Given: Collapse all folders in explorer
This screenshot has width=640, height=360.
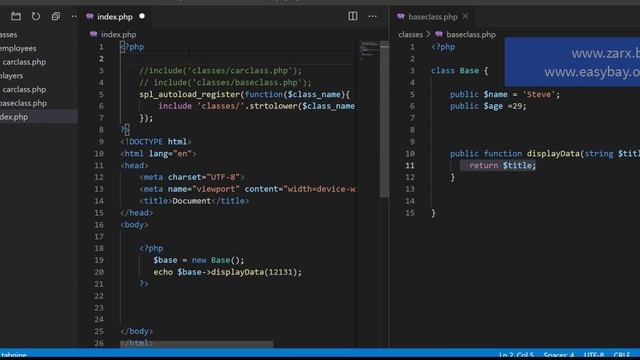Looking at the screenshot, I should click(x=56, y=16).
